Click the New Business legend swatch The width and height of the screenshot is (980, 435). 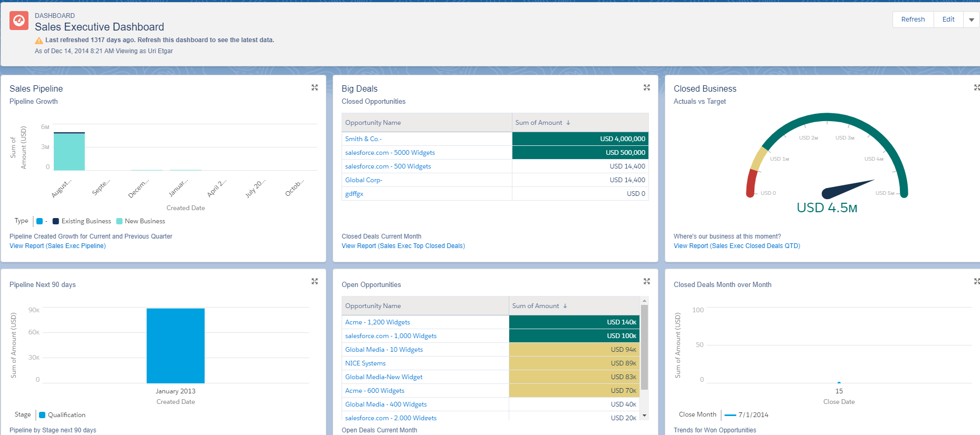[x=119, y=221]
